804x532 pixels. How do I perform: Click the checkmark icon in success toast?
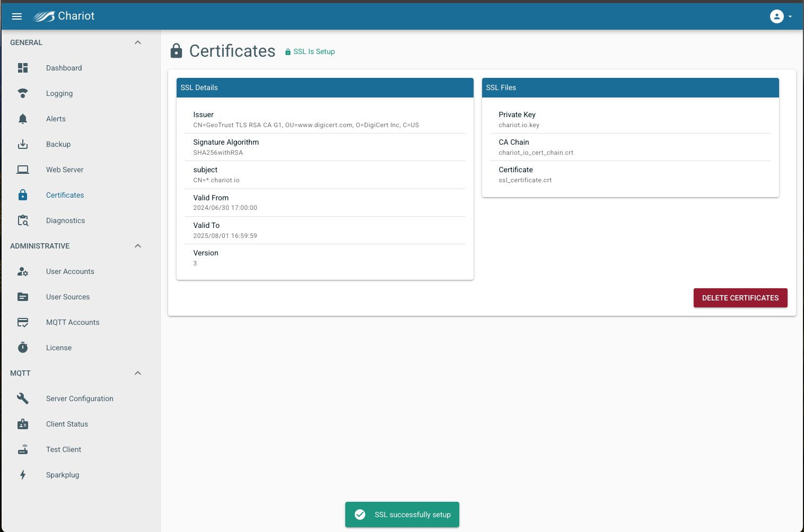360,515
